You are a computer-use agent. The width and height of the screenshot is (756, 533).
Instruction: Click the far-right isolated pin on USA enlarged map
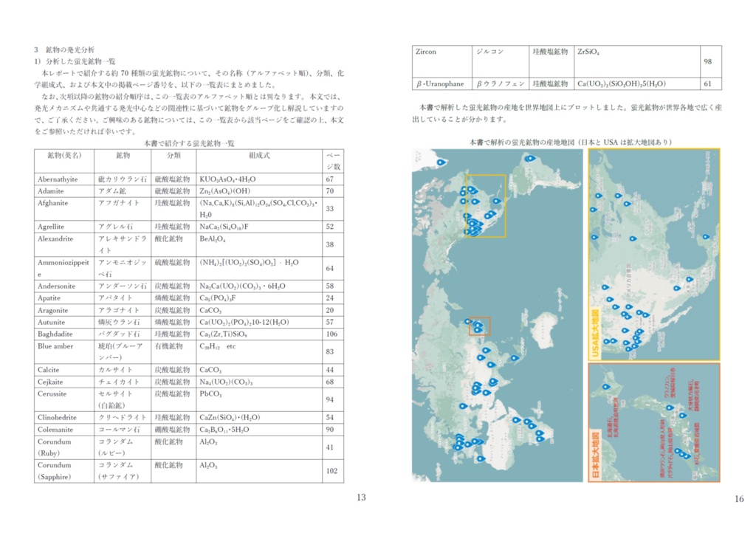[x=706, y=237]
